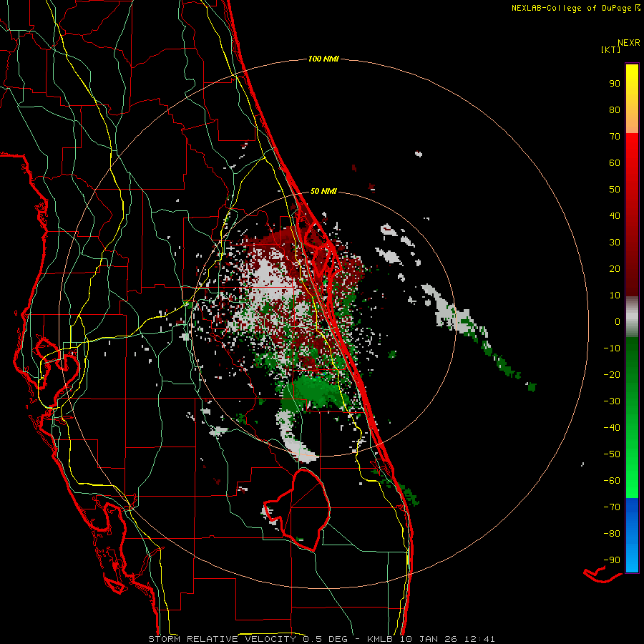
Task: Pick the red segment of the color bar
Action: coord(632,215)
